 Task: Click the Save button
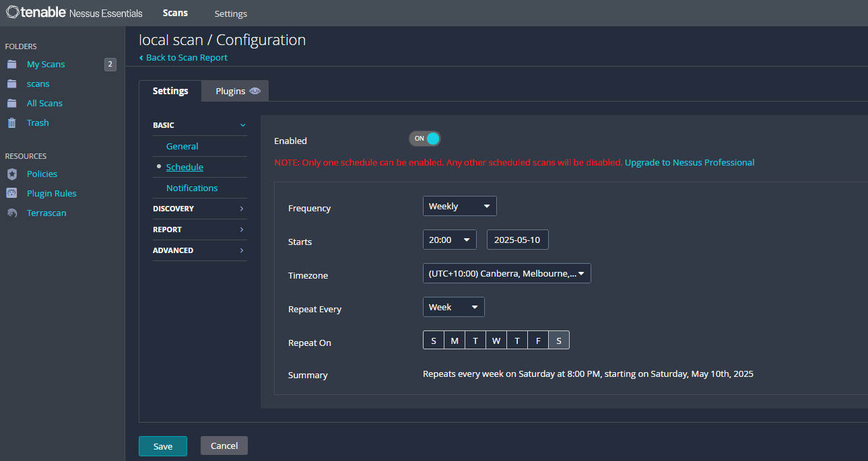[x=163, y=446]
